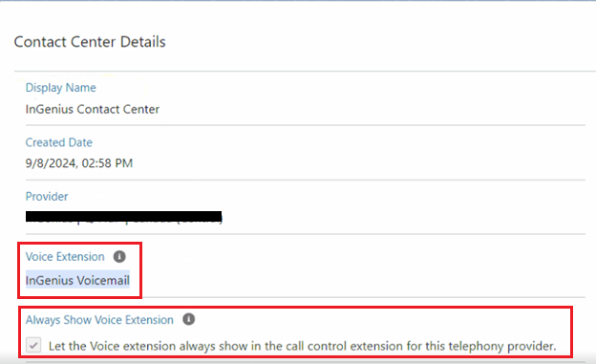The image size is (596, 364).
Task: Click the info icon beside Always Show Voice Extension
Action: pos(189,319)
